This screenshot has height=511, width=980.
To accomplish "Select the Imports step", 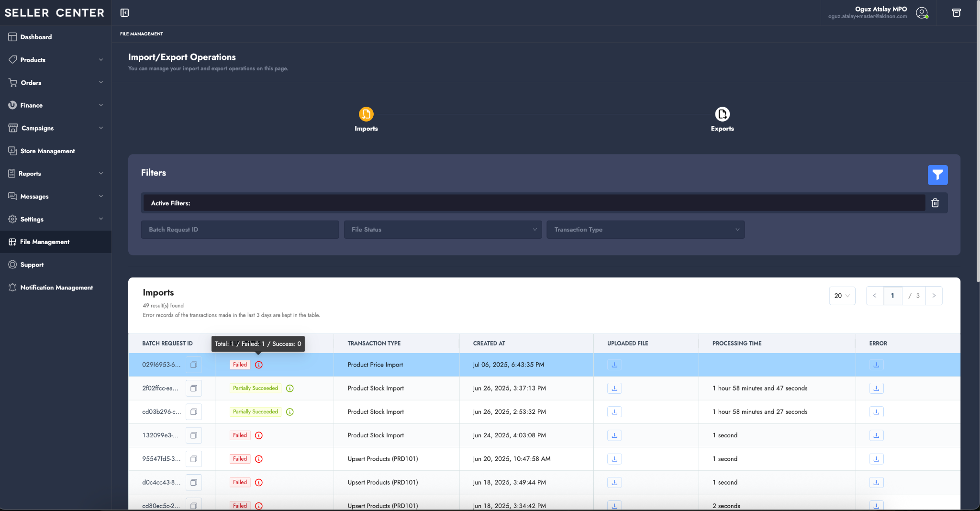I will [x=366, y=115].
